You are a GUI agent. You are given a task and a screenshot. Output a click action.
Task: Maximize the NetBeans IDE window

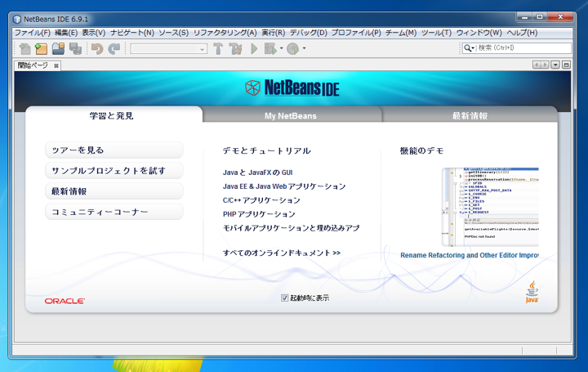click(x=540, y=17)
